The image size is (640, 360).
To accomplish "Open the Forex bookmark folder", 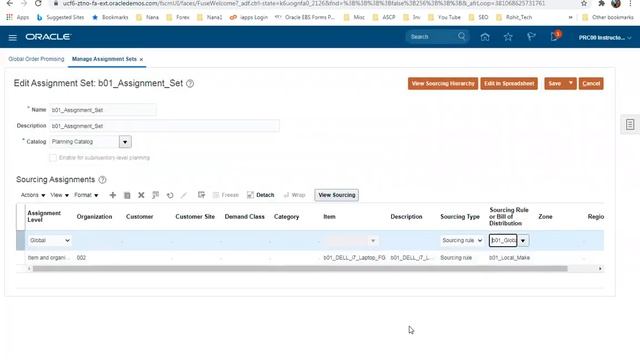I will (178, 18).
